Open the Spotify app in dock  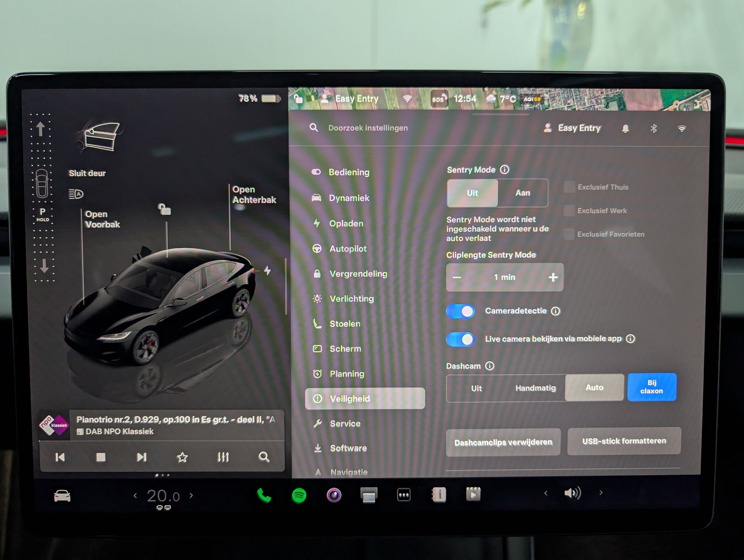[299, 495]
